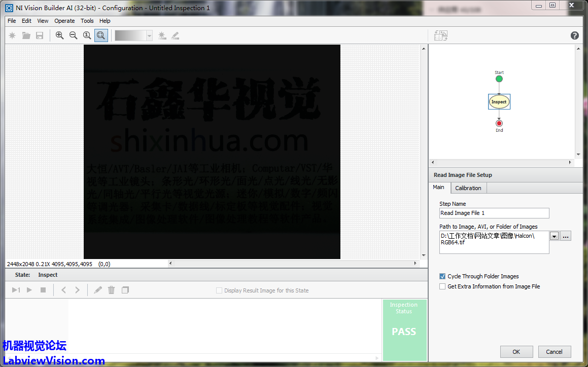This screenshot has height=367, width=588.
Task: Click the Step Name input field
Action: 494,213
